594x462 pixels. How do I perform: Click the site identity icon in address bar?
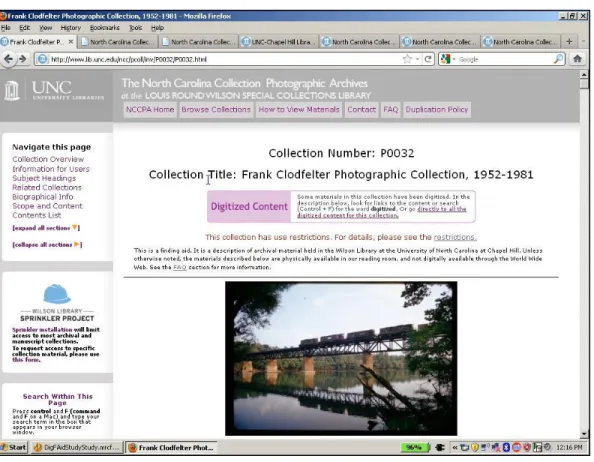click(x=42, y=59)
